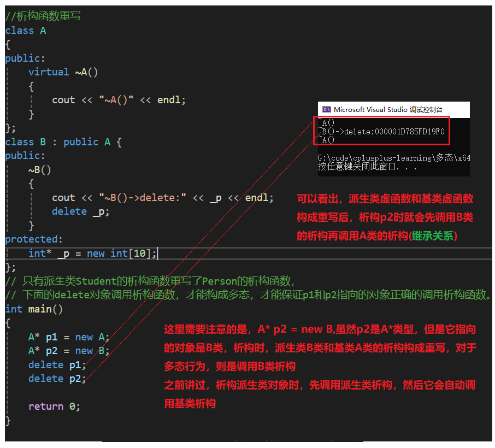Screen dimensions: 495x448
Task: Place cursor on the class A declaration
Action: coord(26,31)
